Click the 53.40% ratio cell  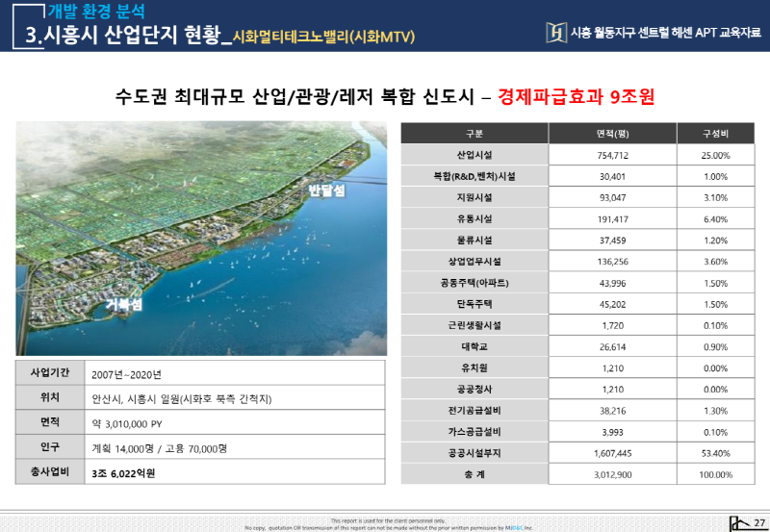point(715,452)
